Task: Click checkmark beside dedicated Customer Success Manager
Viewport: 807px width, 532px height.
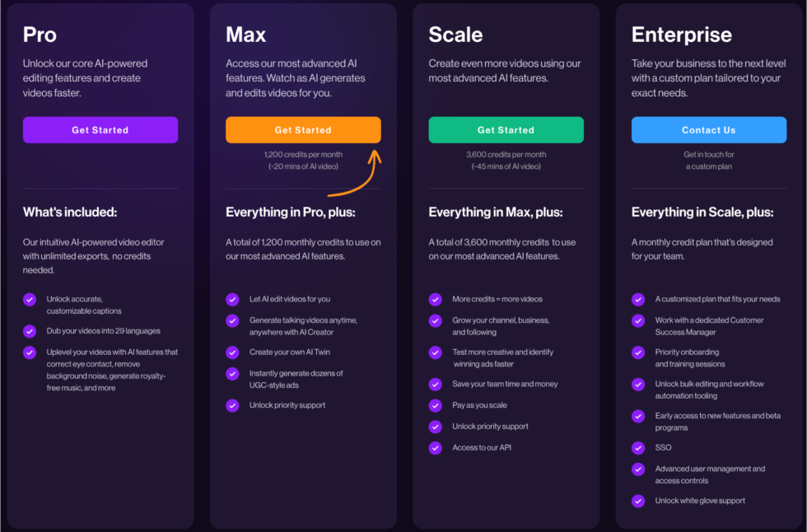Action: click(x=638, y=320)
